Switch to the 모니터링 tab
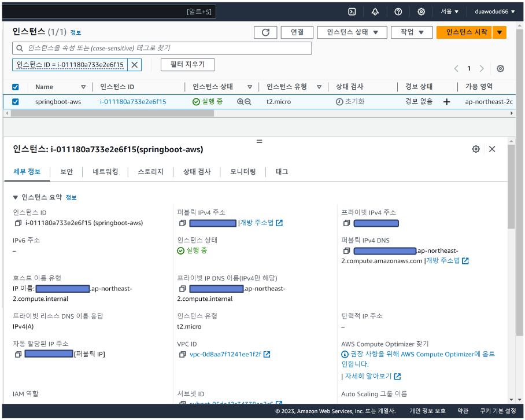Screen dimensions: 525x420 [243, 172]
